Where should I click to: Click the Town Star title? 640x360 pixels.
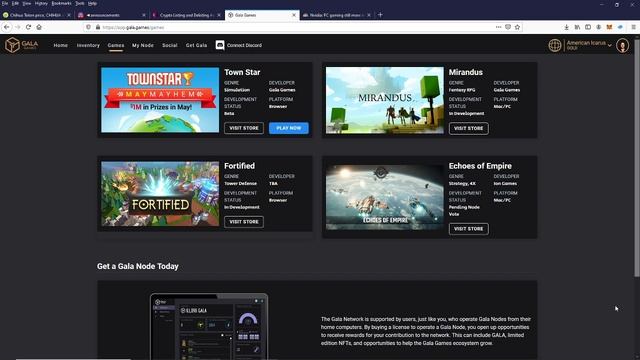coord(242,72)
